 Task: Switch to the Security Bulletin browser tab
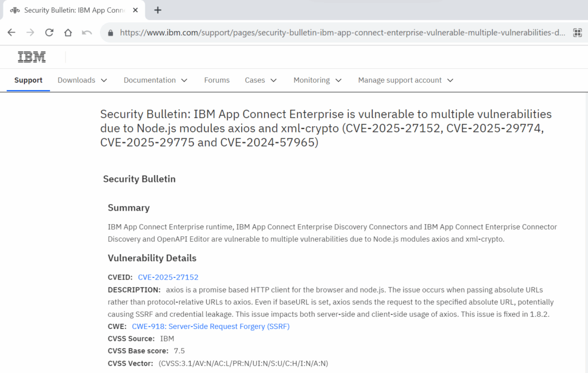(x=75, y=10)
